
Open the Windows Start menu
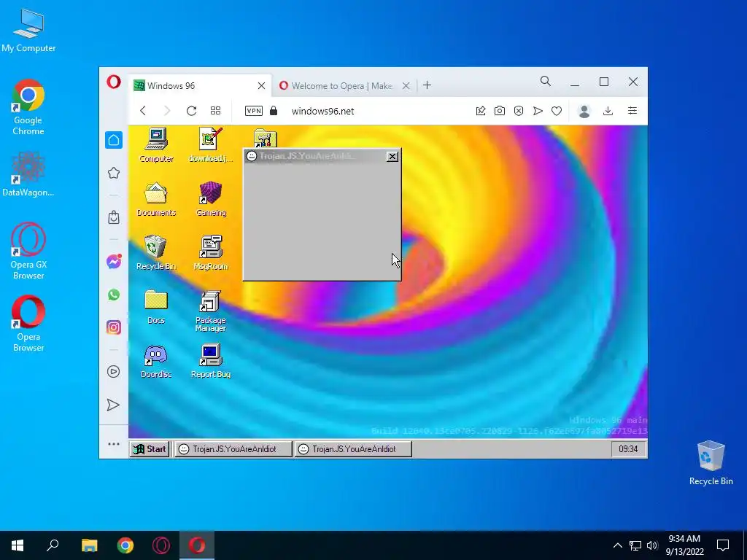point(18,545)
